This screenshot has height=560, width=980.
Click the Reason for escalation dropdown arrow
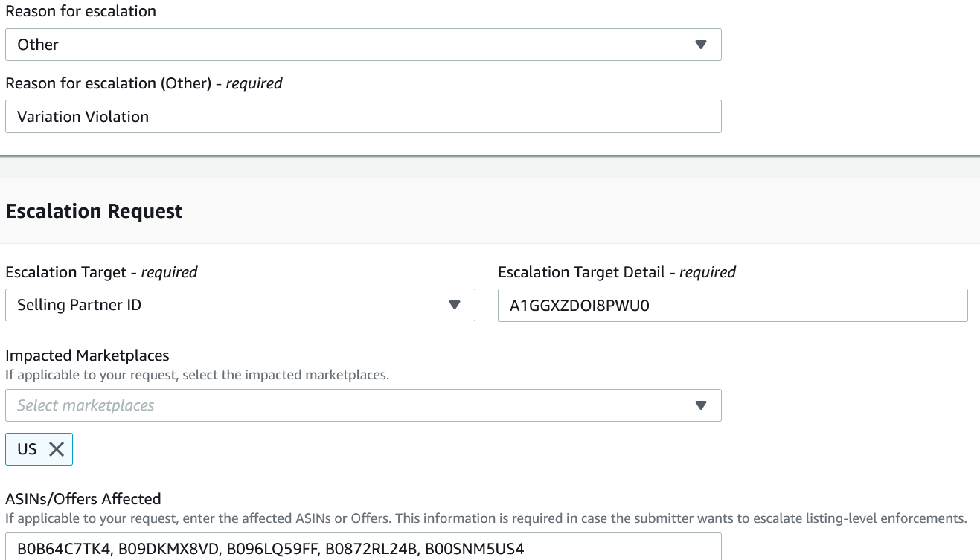click(700, 45)
